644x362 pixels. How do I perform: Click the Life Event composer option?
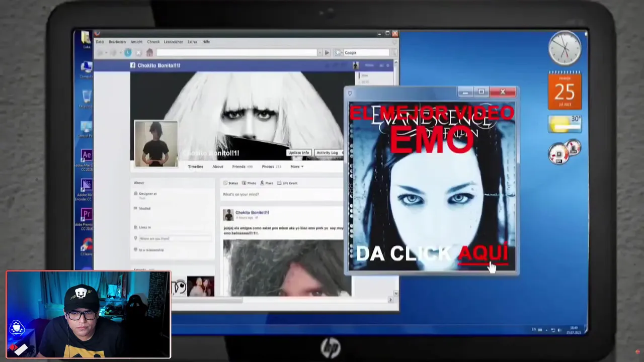point(287,183)
